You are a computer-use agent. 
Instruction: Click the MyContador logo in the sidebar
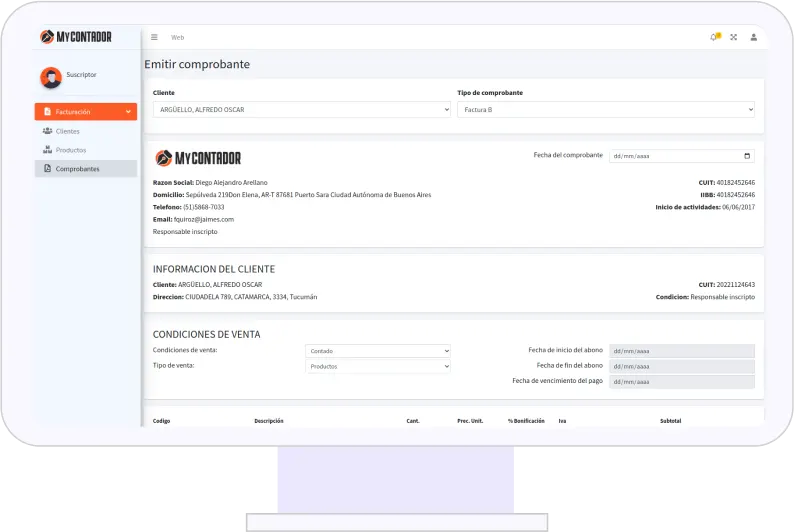(76, 37)
